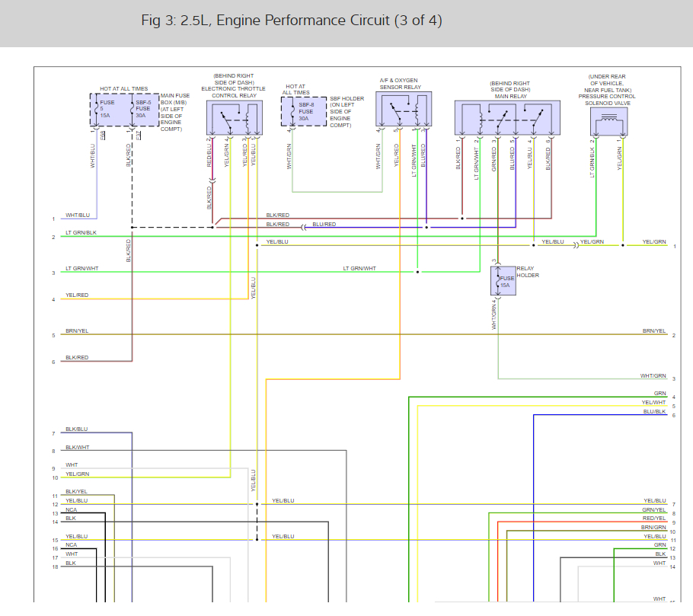The height and width of the screenshot is (616, 693).
Task: Select the Main Relay component box
Action: [507, 117]
